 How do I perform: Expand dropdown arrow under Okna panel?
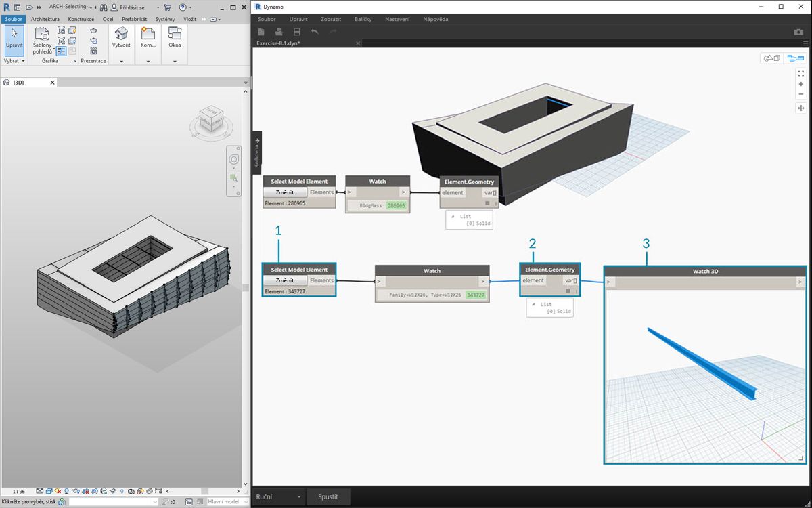point(175,62)
